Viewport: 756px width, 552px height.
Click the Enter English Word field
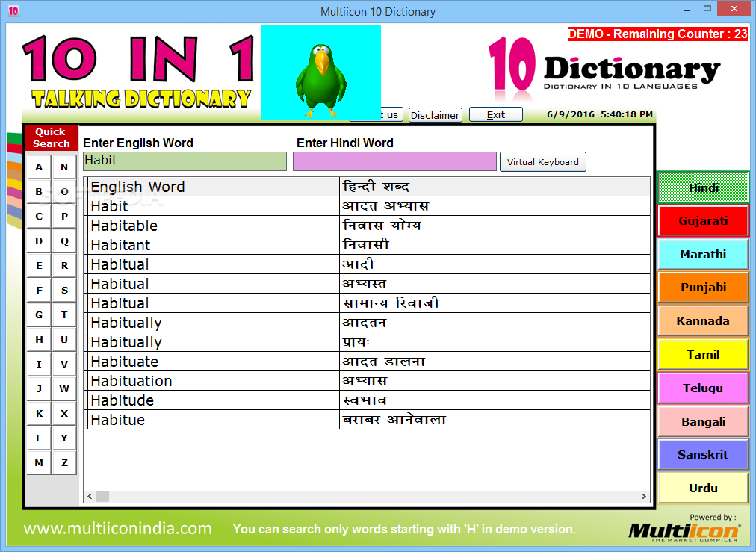tap(185, 161)
